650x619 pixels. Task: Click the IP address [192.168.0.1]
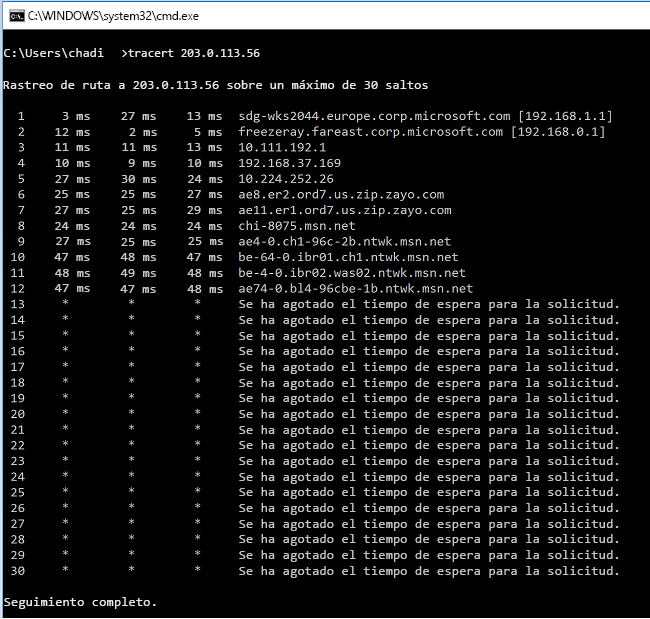coord(558,132)
